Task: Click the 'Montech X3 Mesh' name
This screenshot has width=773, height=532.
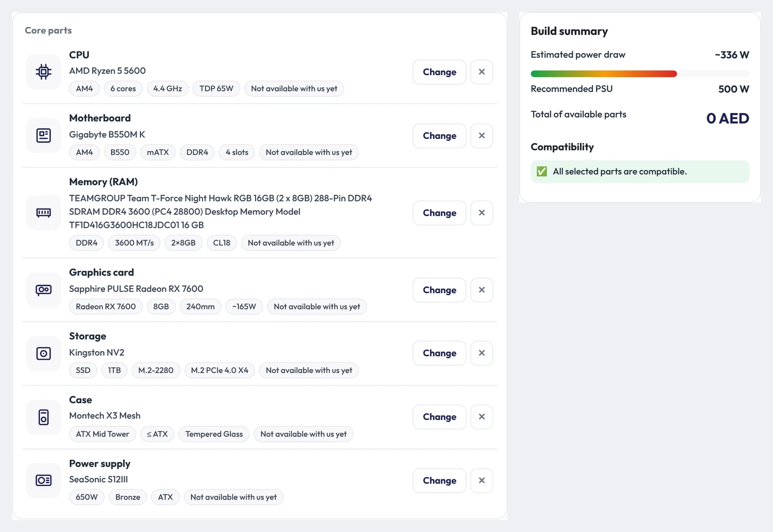Action: click(x=105, y=416)
